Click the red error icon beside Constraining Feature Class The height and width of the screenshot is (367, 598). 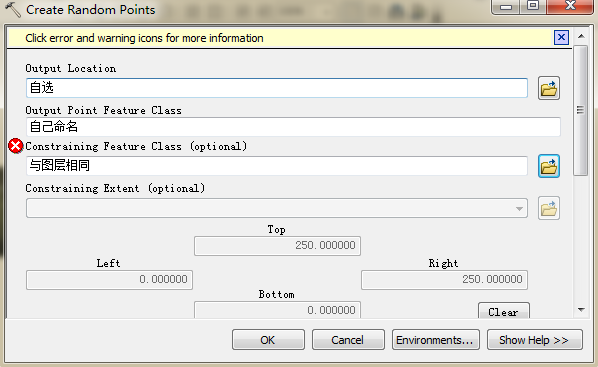(x=16, y=146)
